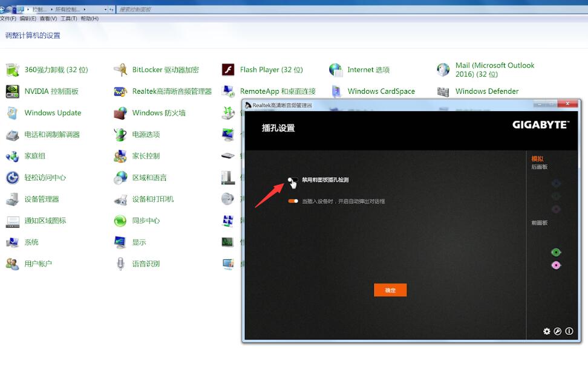Click the 搜索控制面板 search field
The height and width of the screenshot is (388, 588).
(351, 9)
